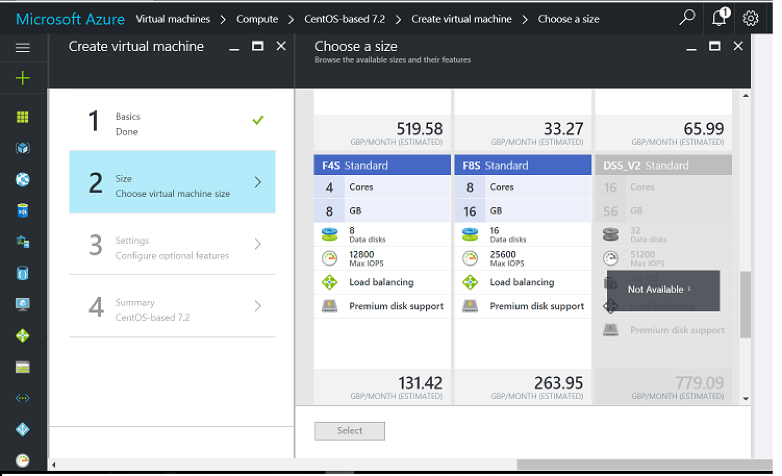
Task: Go to Compute breadcrumb
Action: pyautogui.click(x=257, y=19)
